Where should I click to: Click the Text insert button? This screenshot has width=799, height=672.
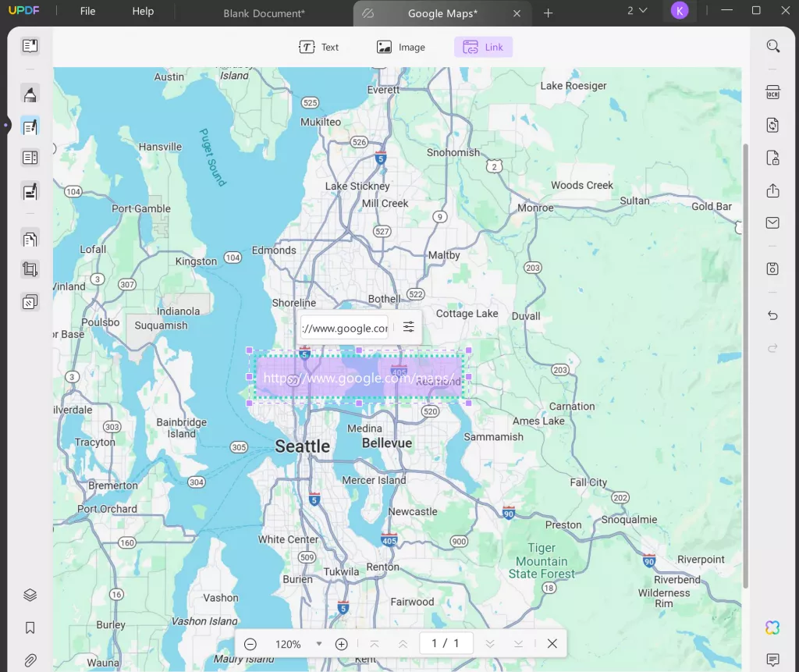click(319, 47)
